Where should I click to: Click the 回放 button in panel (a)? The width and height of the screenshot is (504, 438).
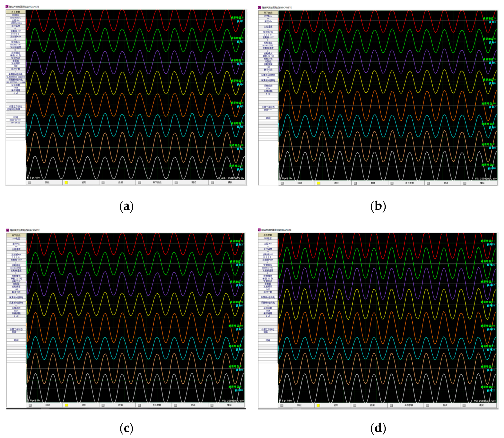tap(47, 183)
